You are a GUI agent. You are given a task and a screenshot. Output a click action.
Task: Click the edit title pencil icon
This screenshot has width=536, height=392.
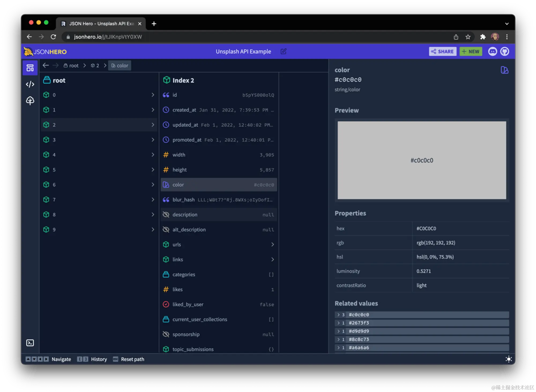click(x=284, y=51)
